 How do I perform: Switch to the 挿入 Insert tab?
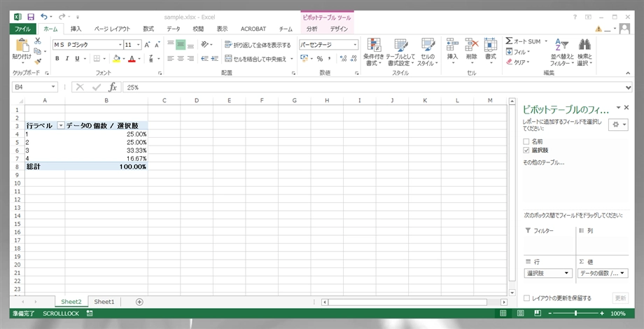(76, 29)
